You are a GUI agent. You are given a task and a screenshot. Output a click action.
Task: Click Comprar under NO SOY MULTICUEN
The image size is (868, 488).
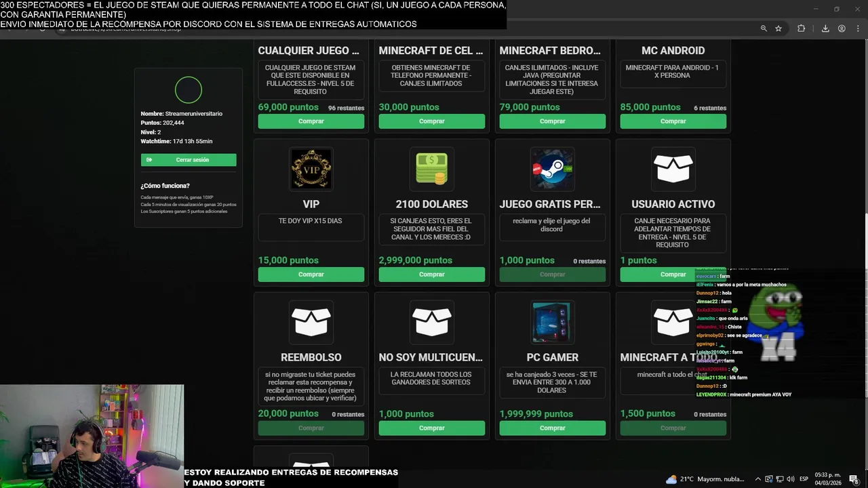[432, 428]
